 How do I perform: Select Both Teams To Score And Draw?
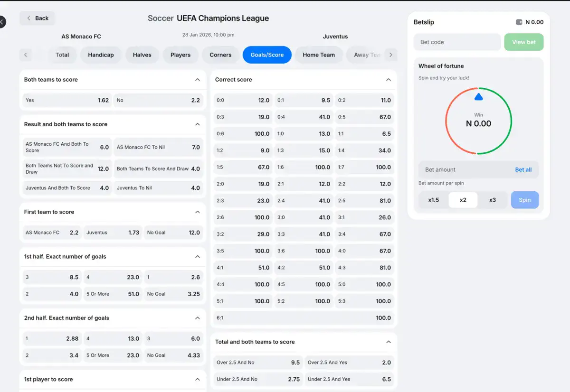158,168
